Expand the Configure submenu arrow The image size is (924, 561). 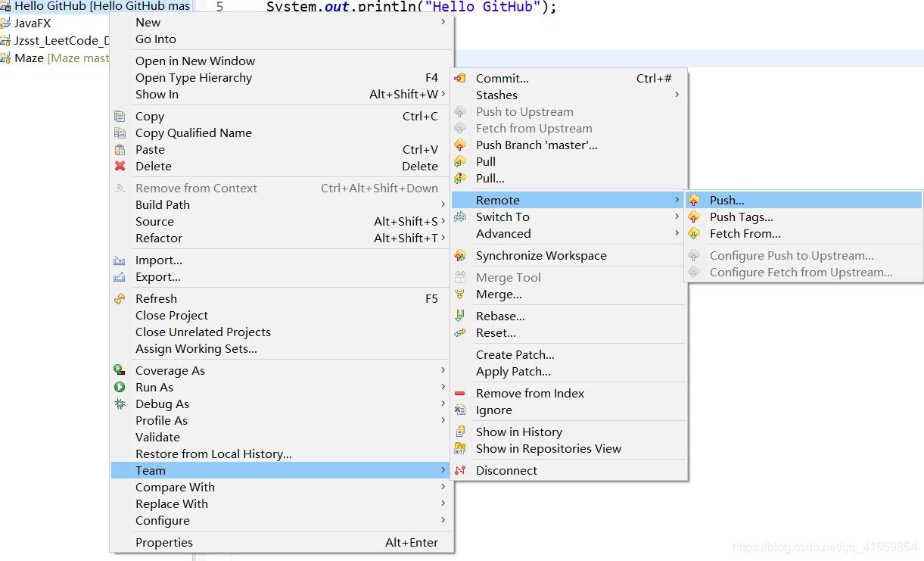pyautogui.click(x=443, y=520)
